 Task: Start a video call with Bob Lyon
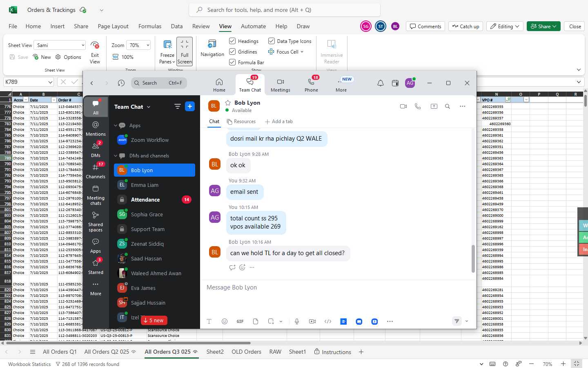point(403,106)
